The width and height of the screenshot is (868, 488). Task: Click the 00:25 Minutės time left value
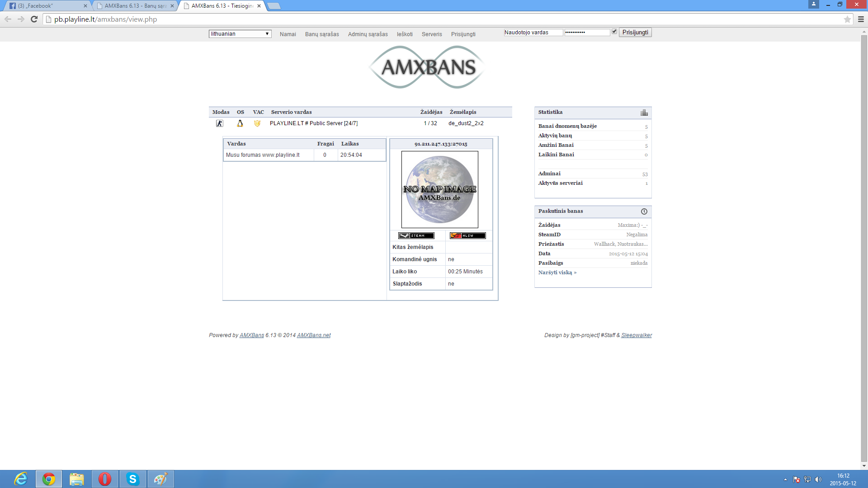tap(465, 272)
